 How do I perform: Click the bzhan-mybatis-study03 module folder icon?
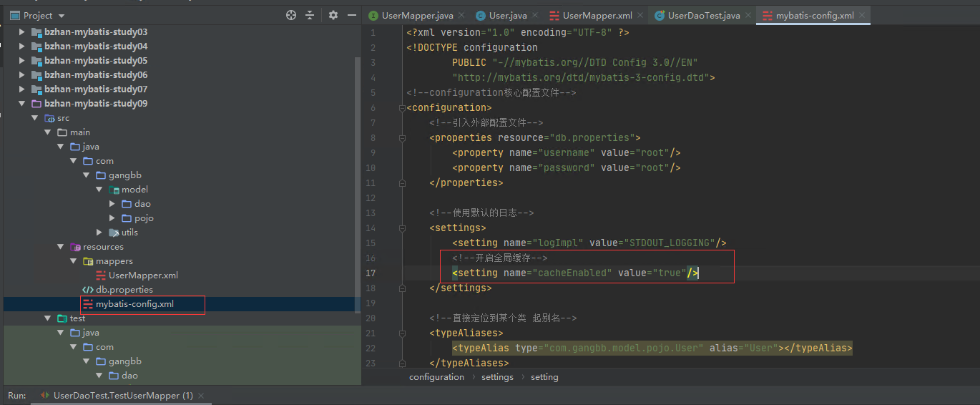click(36, 32)
